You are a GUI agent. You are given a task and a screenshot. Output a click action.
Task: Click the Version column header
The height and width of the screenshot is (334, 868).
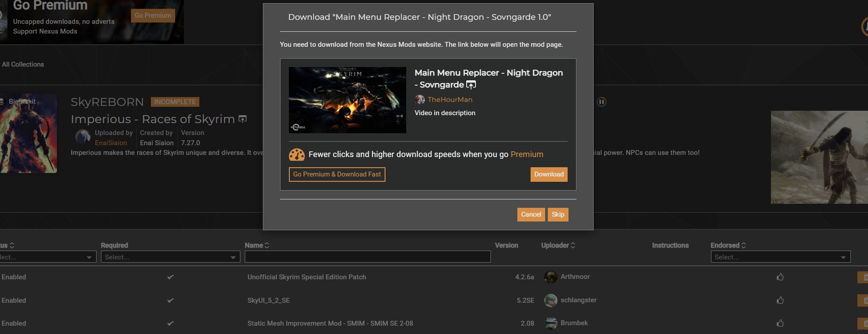pos(506,245)
